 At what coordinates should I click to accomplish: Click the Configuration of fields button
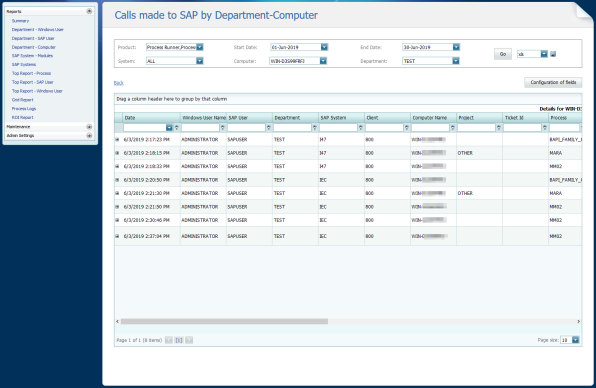coord(553,82)
